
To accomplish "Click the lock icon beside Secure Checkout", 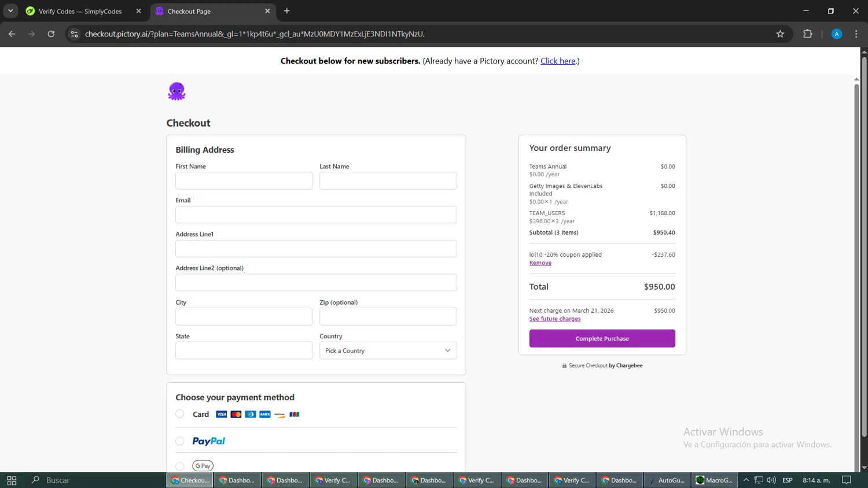I will coord(564,365).
